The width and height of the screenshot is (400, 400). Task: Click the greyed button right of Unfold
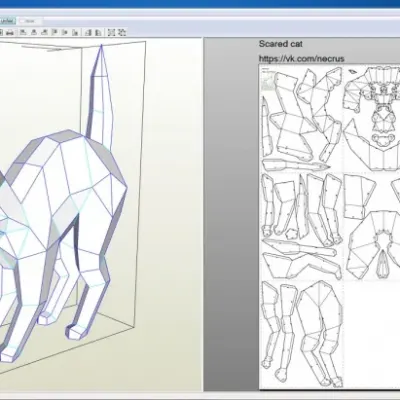point(30,21)
